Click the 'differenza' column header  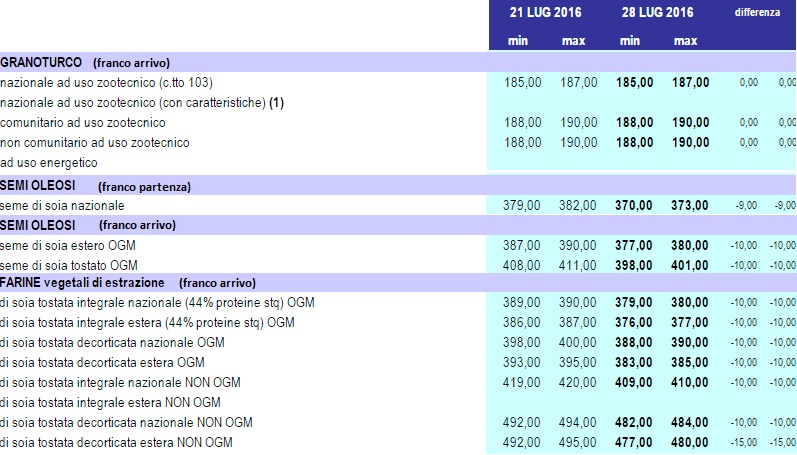tap(757, 12)
